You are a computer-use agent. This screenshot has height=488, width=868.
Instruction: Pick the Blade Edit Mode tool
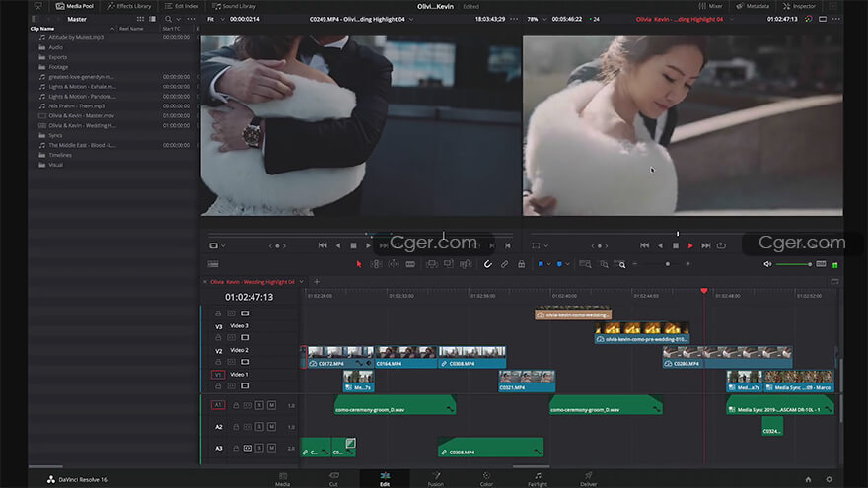pos(410,264)
